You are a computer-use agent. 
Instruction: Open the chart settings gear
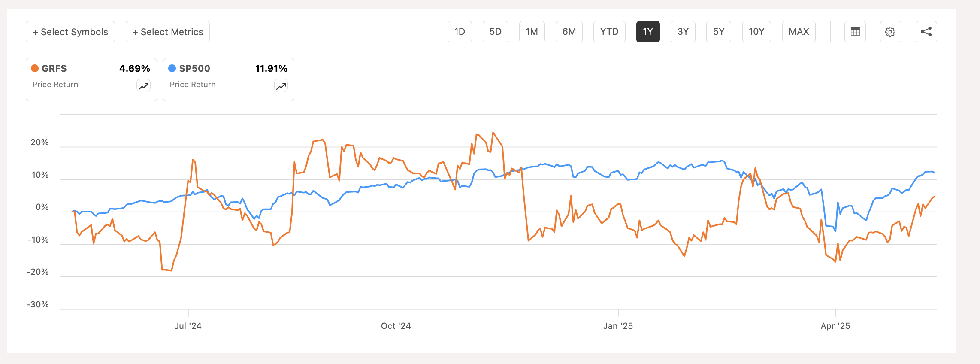(890, 31)
